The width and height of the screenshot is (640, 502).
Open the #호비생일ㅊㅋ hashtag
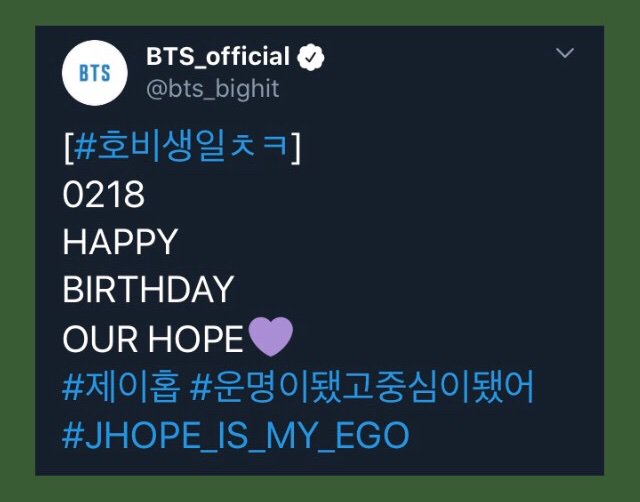(x=182, y=147)
